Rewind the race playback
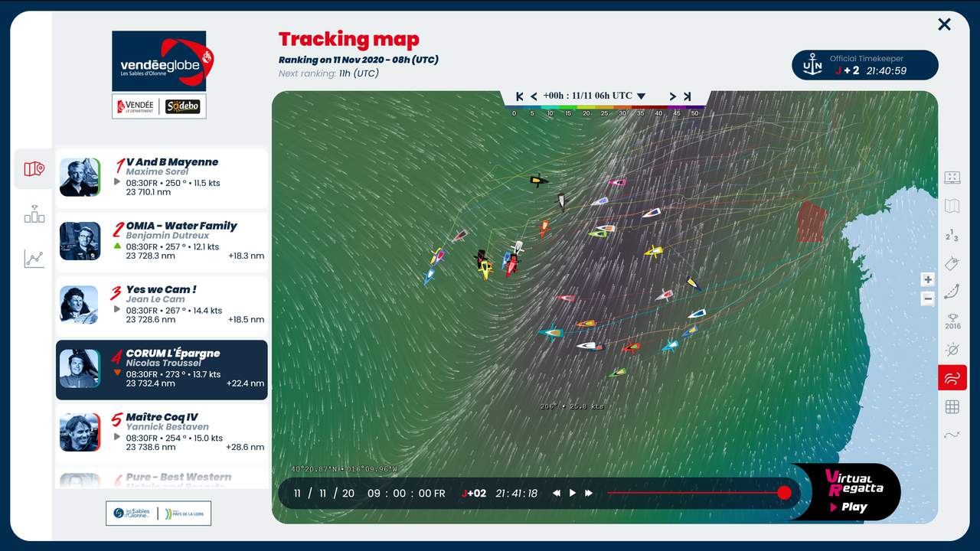This screenshot has height=551, width=980. point(557,494)
